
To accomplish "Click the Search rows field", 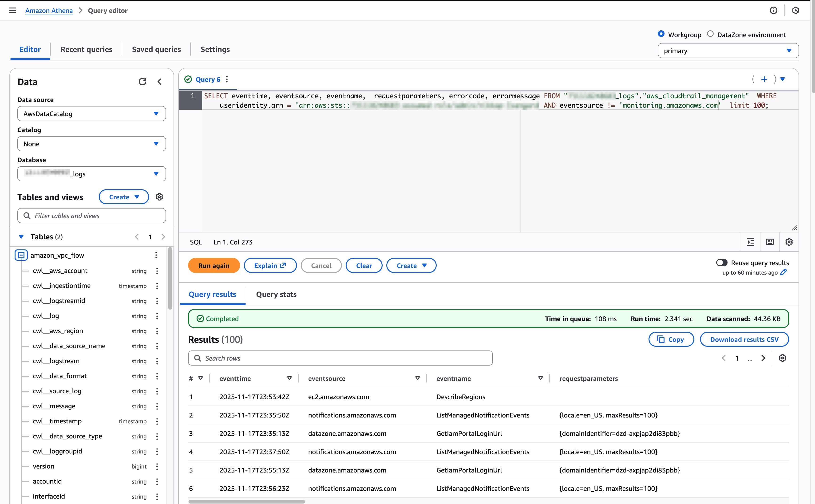I will 340,358.
